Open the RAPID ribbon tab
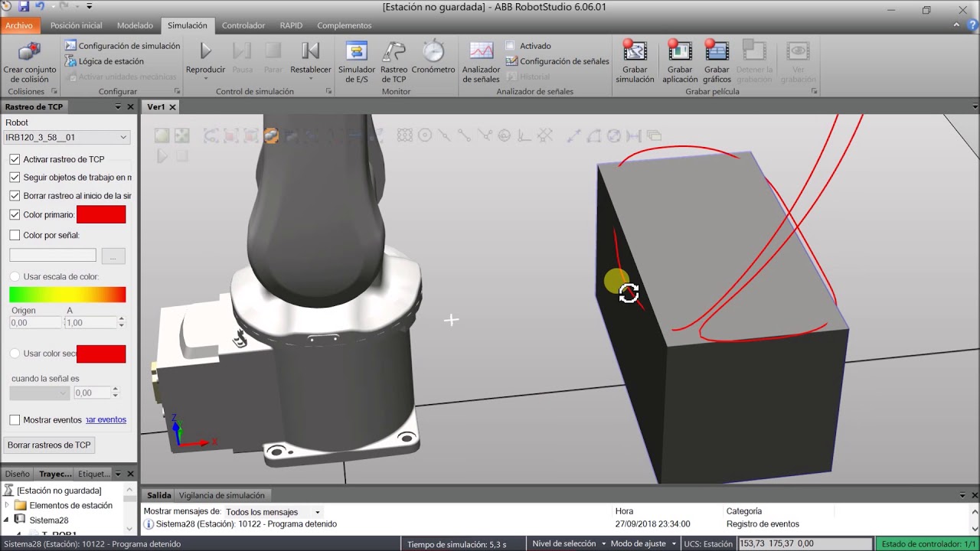The image size is (980, 551). click(x=291, y=25)
